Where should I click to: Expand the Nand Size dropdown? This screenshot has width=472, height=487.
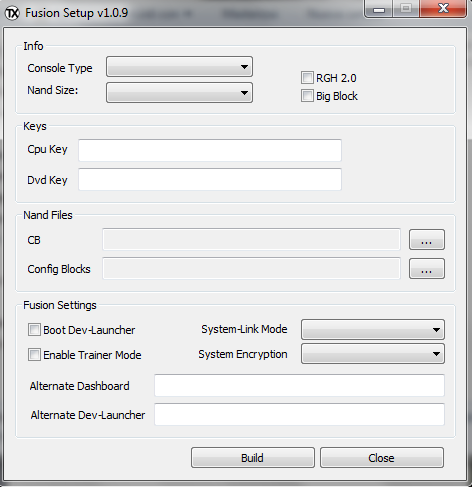[179, 93]
